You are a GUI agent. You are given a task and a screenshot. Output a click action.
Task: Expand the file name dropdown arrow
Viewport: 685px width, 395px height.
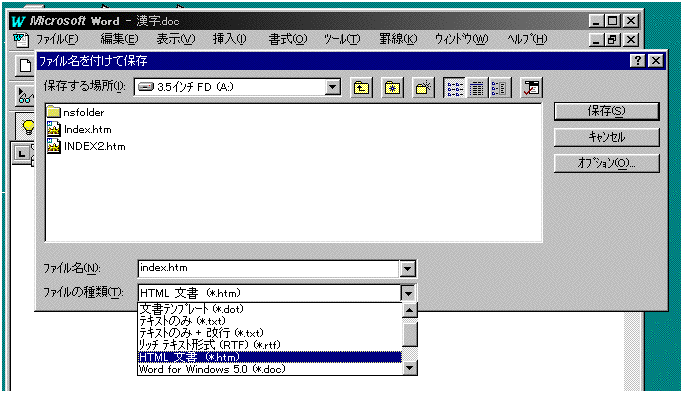point(407,269)
